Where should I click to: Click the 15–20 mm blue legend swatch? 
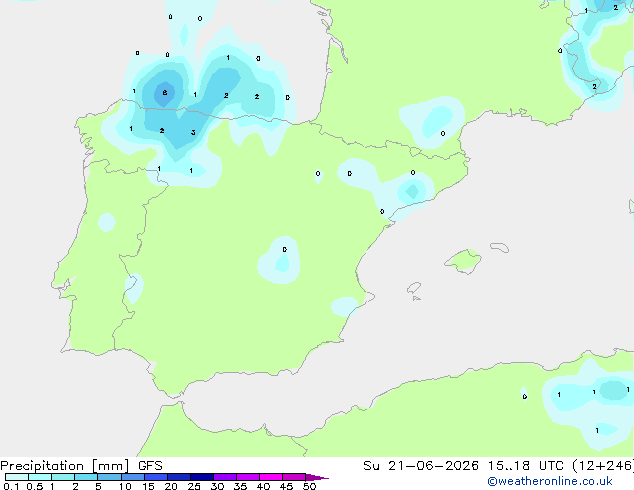pos(156,477)
